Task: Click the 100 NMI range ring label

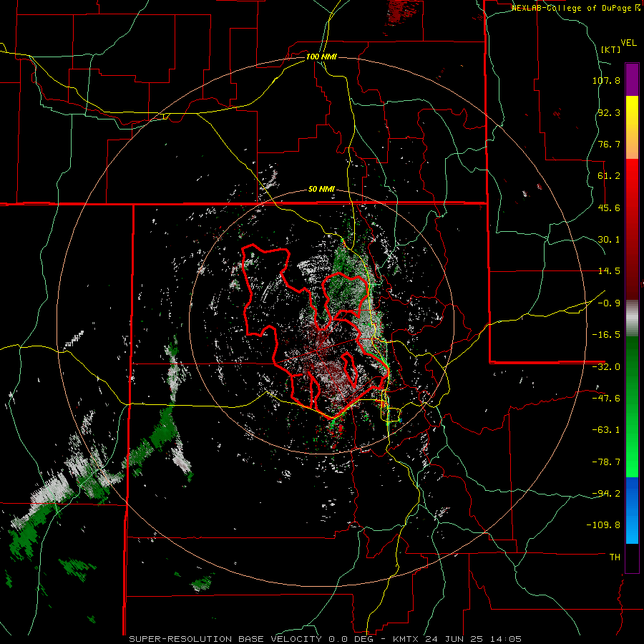Action: (321, 57)
